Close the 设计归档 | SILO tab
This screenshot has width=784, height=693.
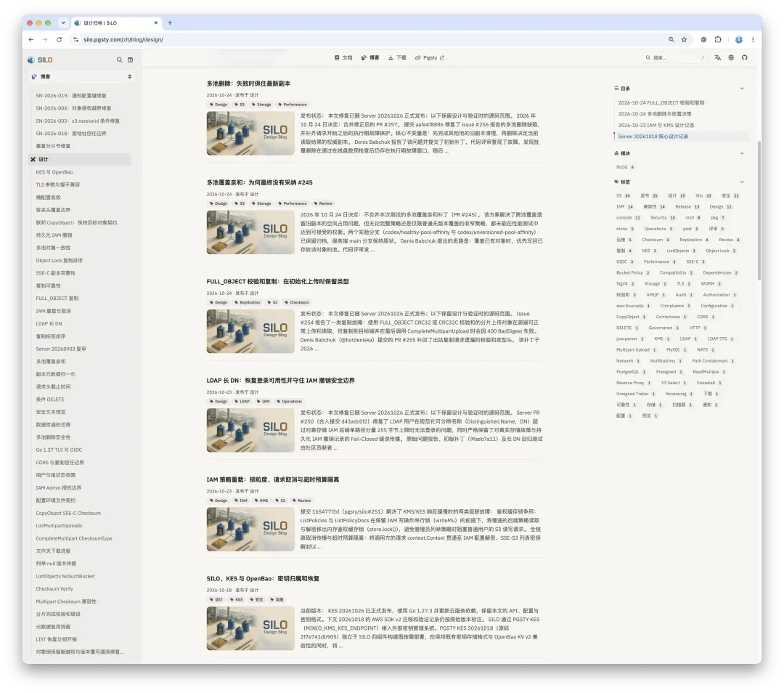click(x=156, y=23)
